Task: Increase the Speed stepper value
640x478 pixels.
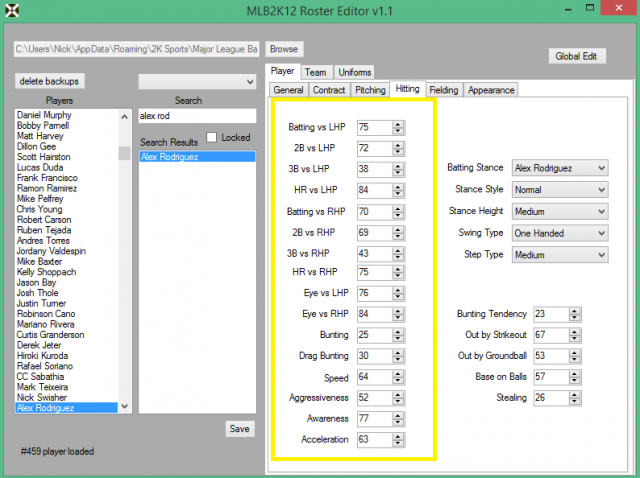Action: coord(398,375)
